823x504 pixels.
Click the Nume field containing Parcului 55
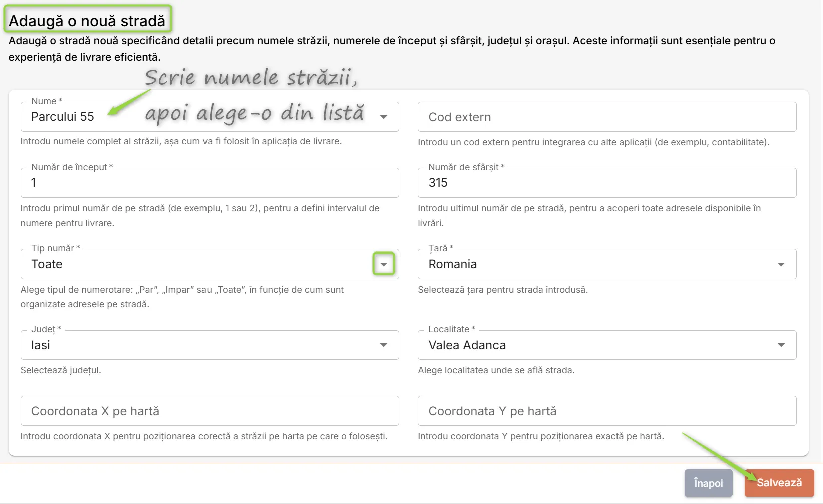click(210, 117)
